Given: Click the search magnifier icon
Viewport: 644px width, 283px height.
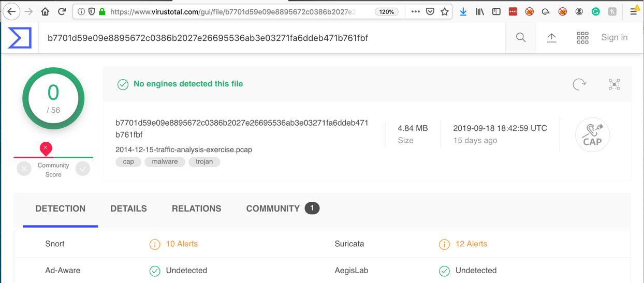Looking at the screenshot, I should click(521, 37).
